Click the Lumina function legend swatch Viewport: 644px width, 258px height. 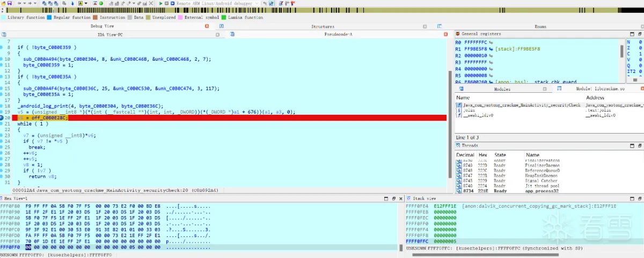coord(224,17)
